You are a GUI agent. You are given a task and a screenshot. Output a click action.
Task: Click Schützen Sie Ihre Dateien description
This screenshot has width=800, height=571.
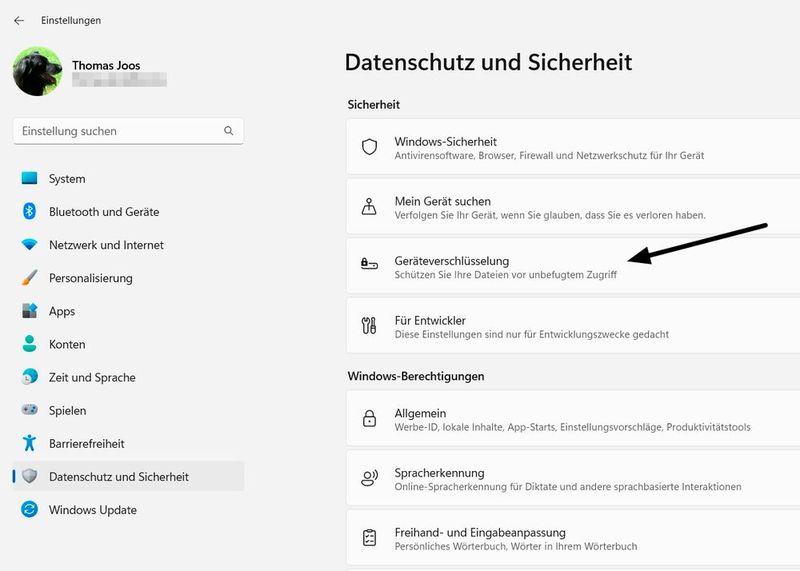(x=506, y=275)
